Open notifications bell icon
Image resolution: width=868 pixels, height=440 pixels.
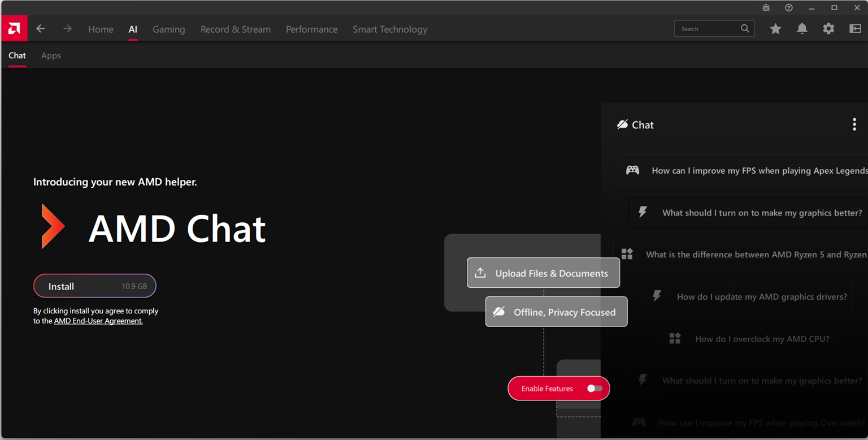tap(802, 29)
